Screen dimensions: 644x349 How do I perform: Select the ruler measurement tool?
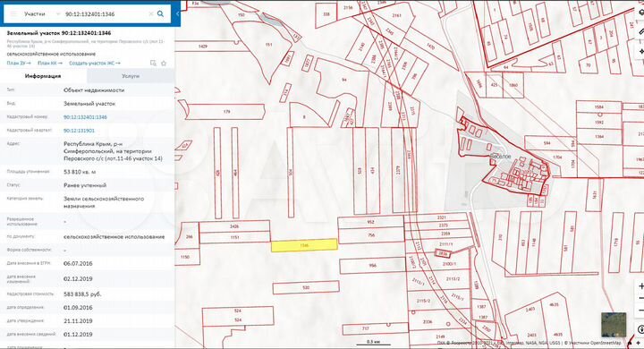tap(641, 31)
